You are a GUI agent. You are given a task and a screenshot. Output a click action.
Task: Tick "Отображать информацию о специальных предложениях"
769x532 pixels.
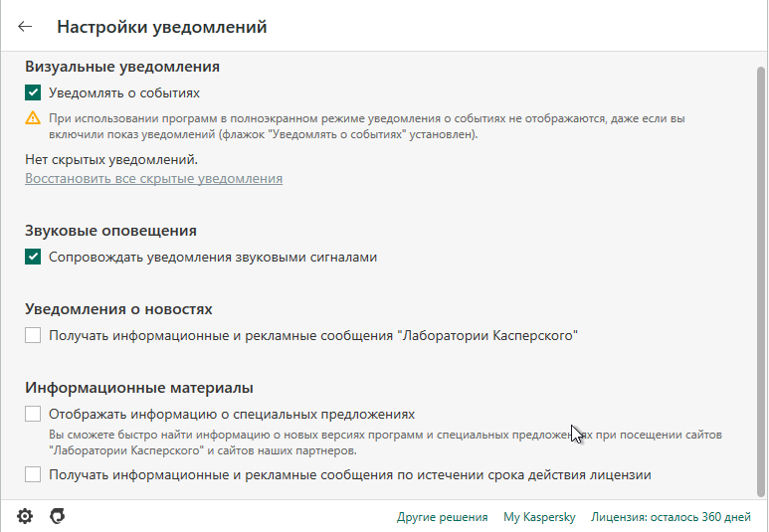pyautogui.click(x=34, y=414)
